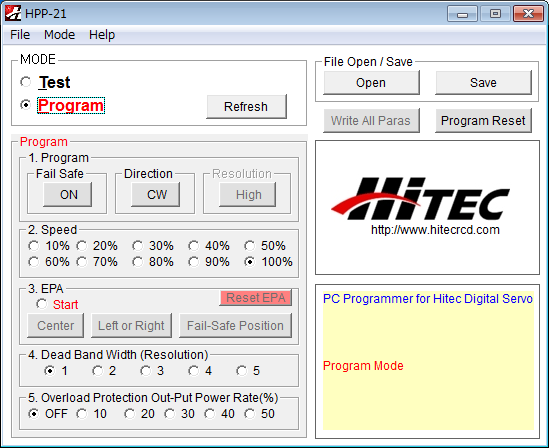Toggle the Fail Safe ON button
Viewport: 549px width, 448px height.
[68, 194]
